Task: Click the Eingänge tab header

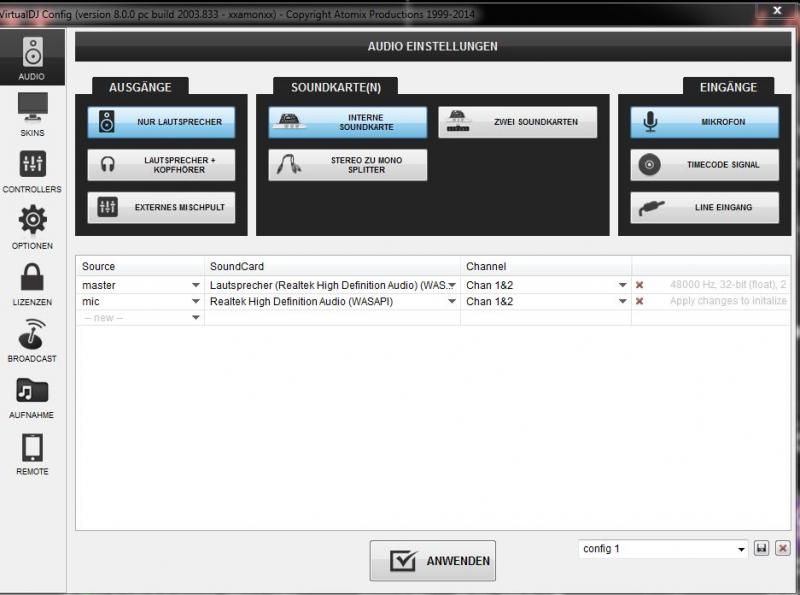Action: click(x=729, y=87)
